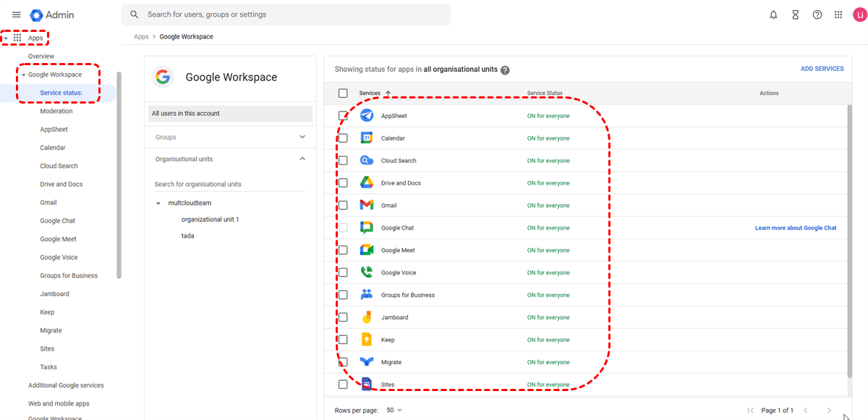Click the organisational units help icon
The image size is (868, 420).
(x=505, y=70)
